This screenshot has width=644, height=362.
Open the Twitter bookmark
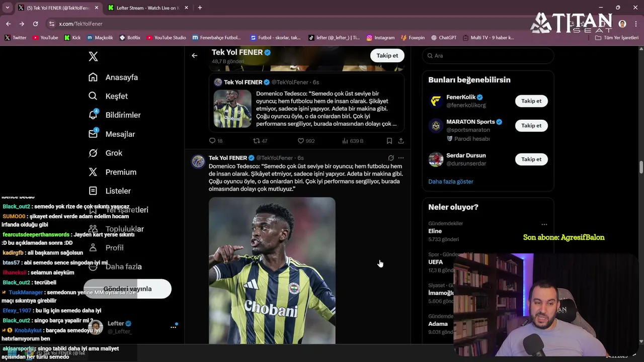click(16, 38)
